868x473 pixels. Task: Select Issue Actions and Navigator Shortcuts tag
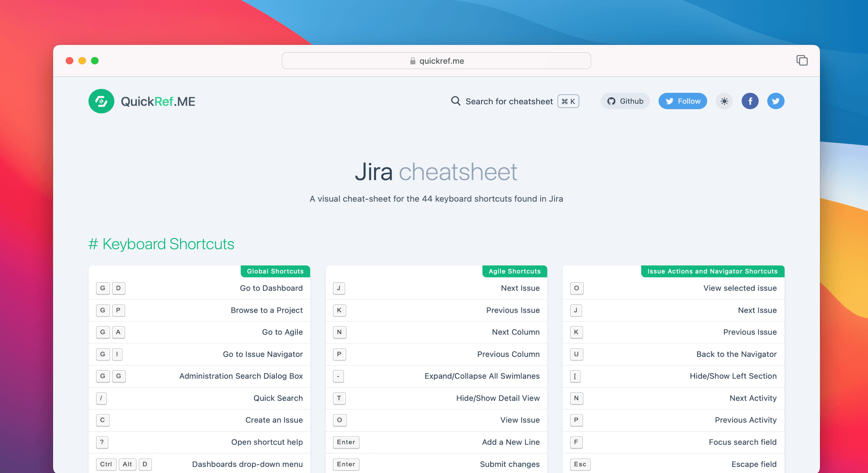point(712,271)
